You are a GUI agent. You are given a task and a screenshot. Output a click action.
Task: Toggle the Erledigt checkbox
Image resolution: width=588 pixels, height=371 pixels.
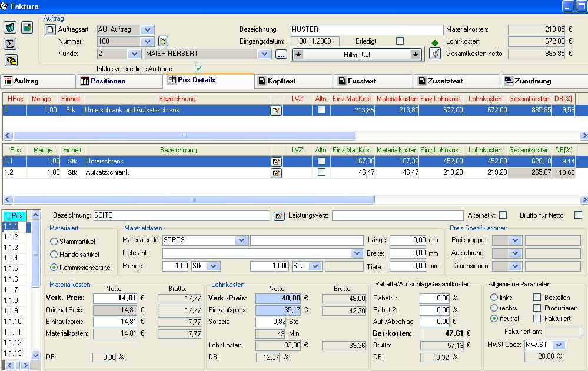point(400,41)
